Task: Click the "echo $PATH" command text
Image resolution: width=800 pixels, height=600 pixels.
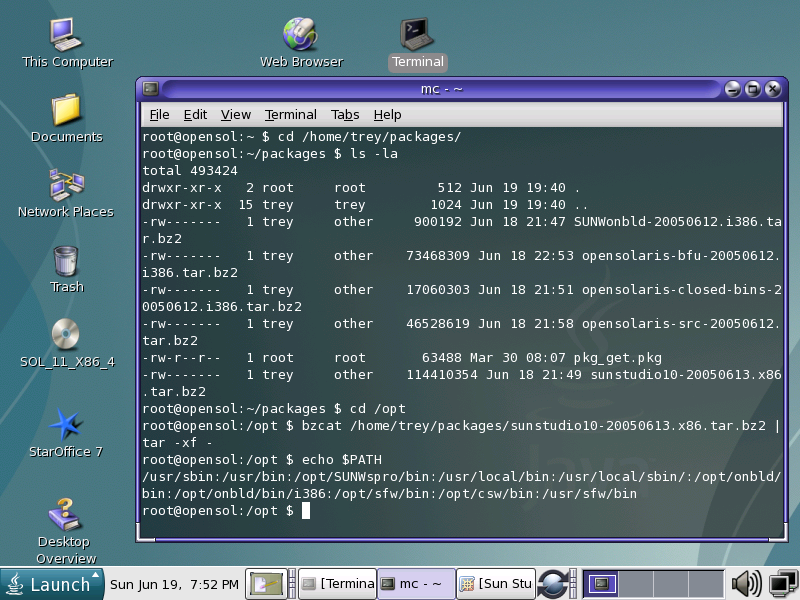Action: pyautogui.click(x=342, y=460)
